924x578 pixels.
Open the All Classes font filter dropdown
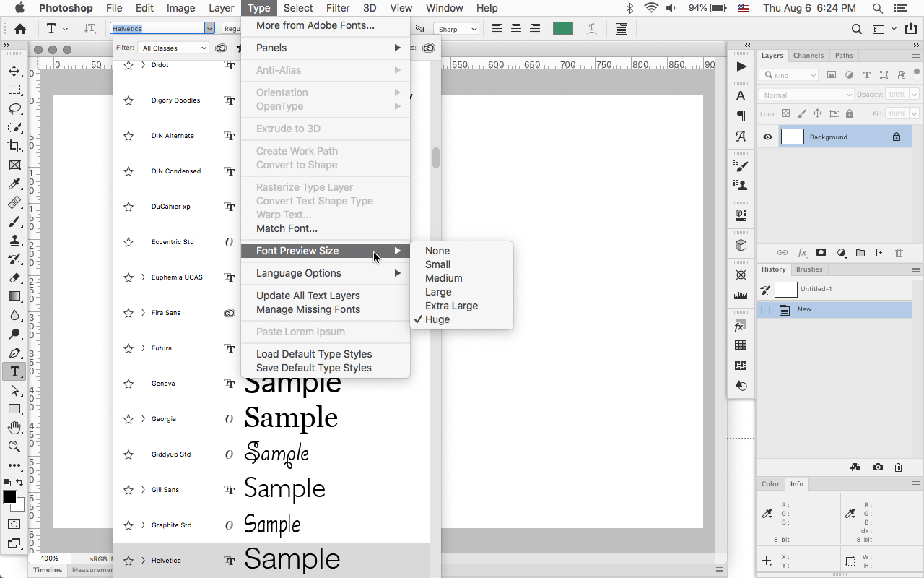[173, 48]
